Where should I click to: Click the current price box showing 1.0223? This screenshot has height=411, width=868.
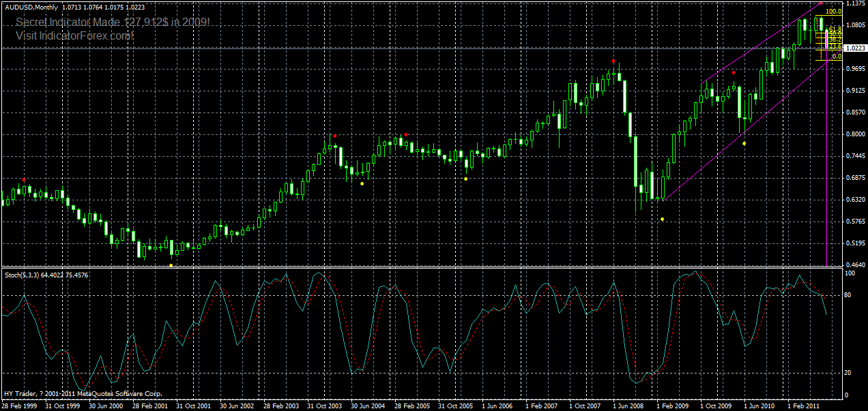(x=857, y=48)
